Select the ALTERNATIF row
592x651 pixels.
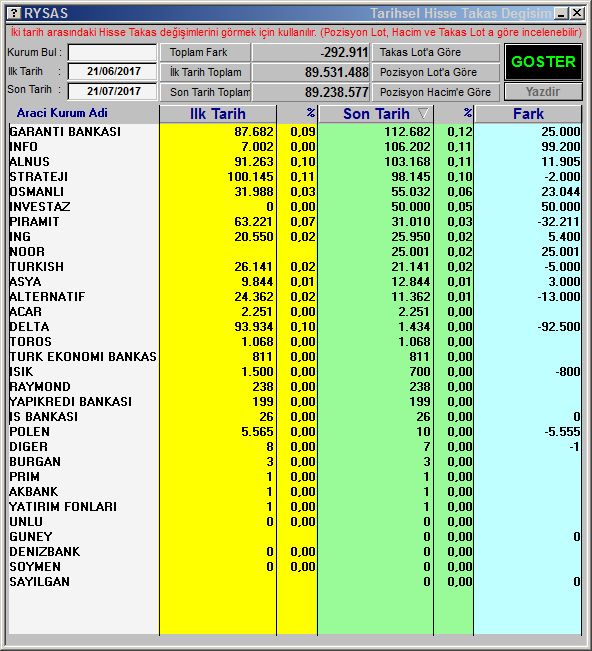[295, 296]
